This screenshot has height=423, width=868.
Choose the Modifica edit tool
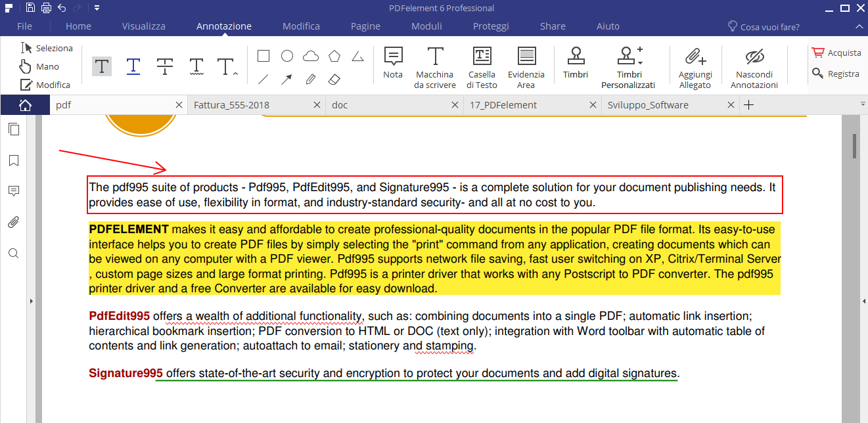[x=45, y=85]
